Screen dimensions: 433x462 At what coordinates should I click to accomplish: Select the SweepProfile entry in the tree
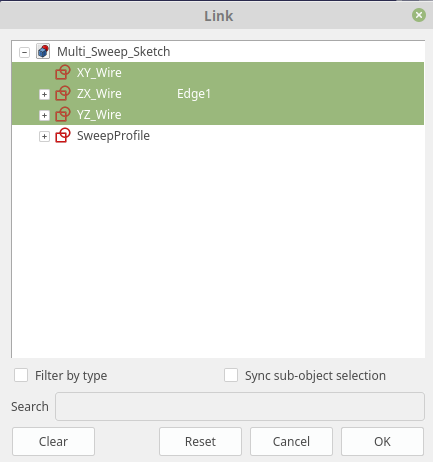click(x=113, y=136)
